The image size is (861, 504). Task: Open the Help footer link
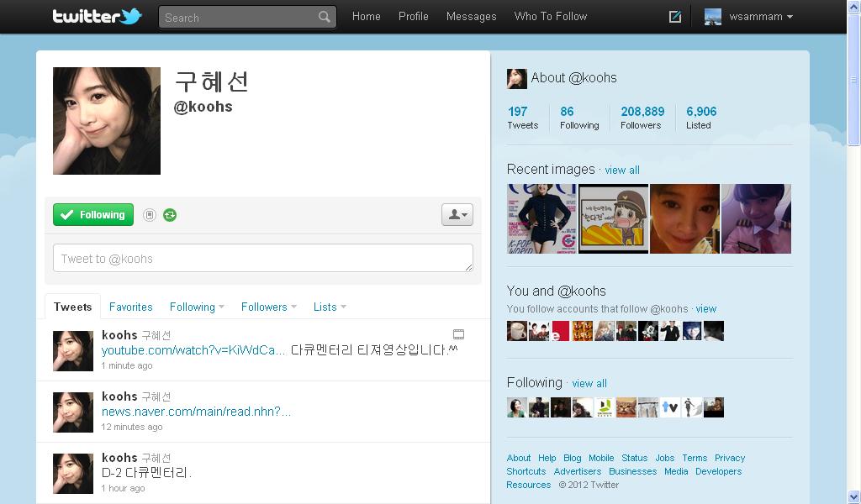[547, 458]
